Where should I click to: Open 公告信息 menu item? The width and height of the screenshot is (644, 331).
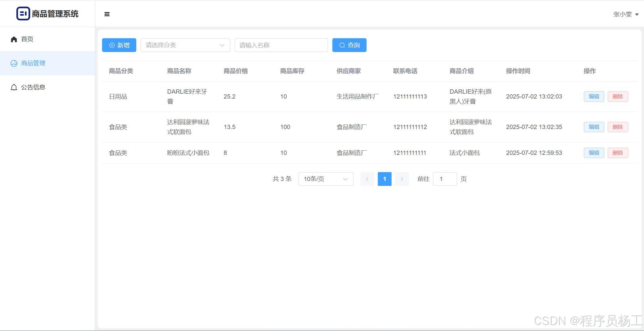click(33, 87)
